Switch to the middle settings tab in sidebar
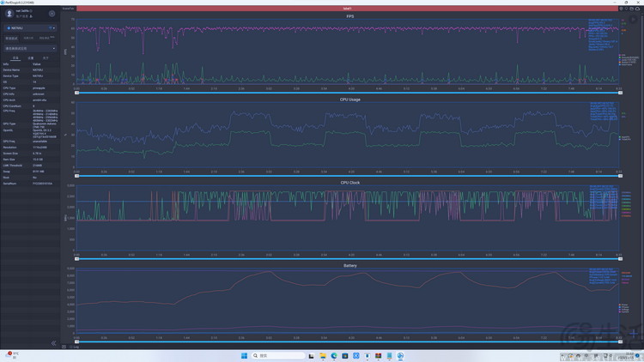The height and width of the screenshot is (362, 644). [x=30, y=58]
